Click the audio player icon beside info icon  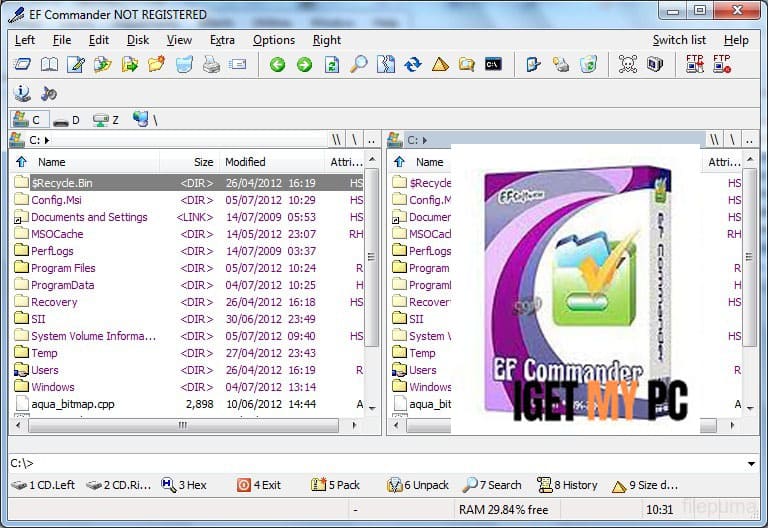tap(48, 93)
